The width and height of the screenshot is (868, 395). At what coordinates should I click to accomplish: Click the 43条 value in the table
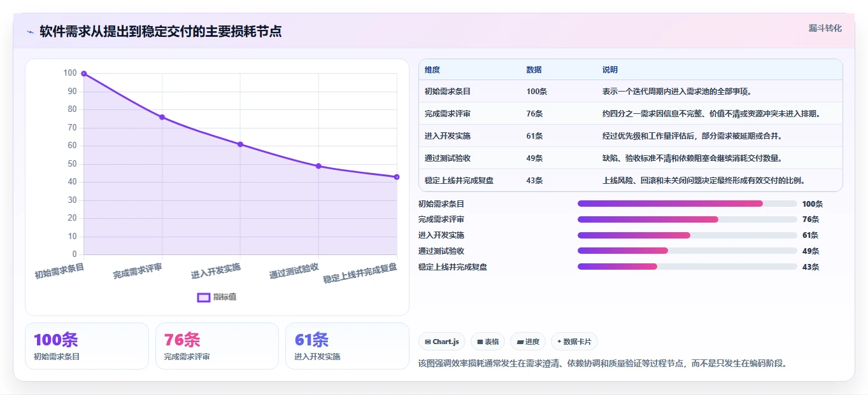535,181
